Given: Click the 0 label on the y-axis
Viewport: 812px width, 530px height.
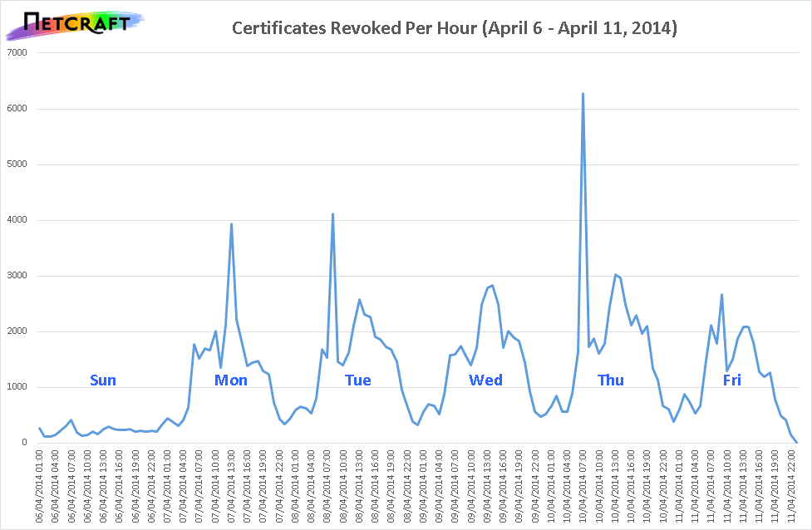Looking at the screenshot, I should click(x=25, y=443).
